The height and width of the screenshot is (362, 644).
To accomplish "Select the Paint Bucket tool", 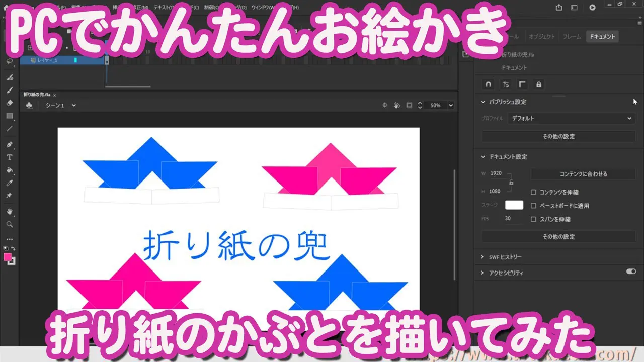I will coord(10,170).
